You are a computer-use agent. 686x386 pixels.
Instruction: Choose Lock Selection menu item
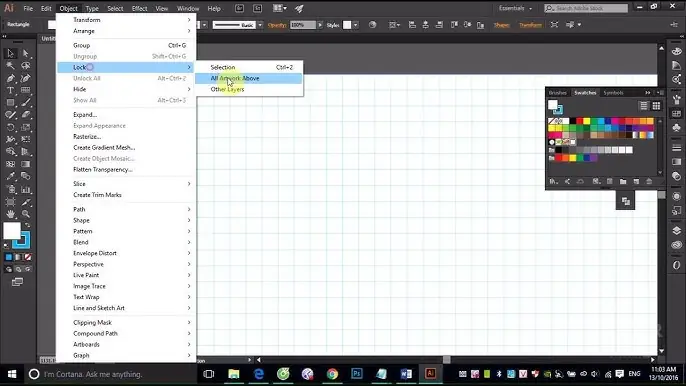[249, 67]
